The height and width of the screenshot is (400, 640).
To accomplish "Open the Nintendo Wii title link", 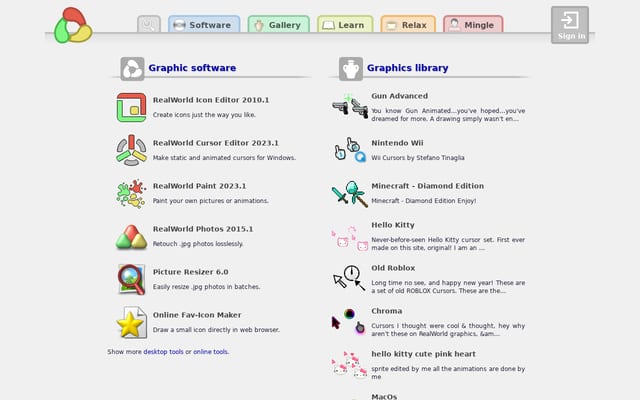I will (397, 143).
